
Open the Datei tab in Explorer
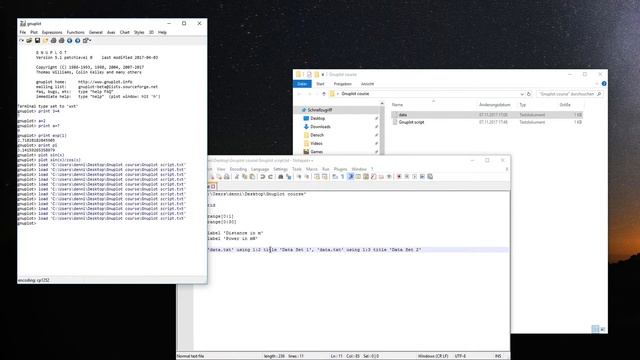(302, 84)
